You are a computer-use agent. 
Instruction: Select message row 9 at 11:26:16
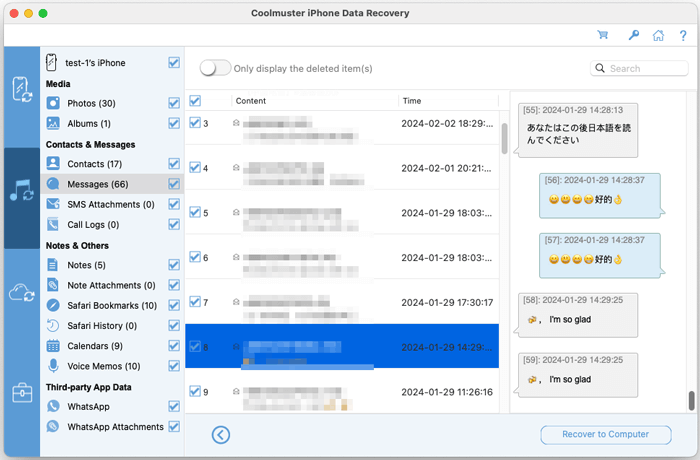coord(342,391)
